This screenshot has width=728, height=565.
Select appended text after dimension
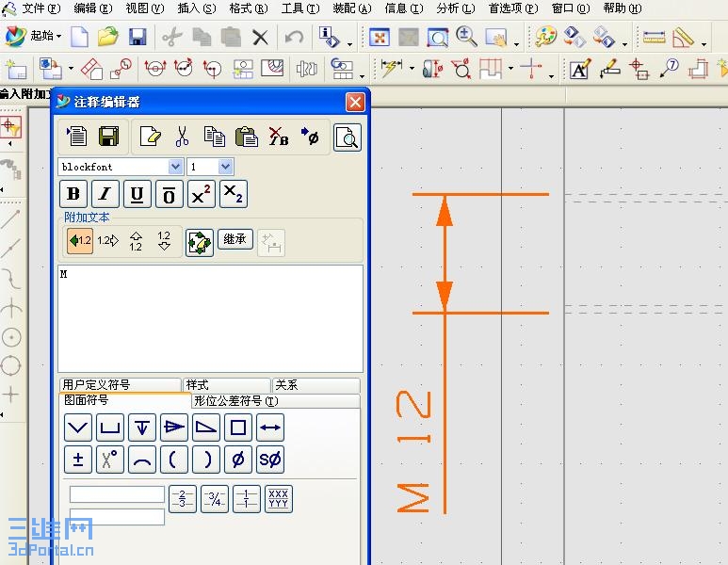click(x=107, y=241)
